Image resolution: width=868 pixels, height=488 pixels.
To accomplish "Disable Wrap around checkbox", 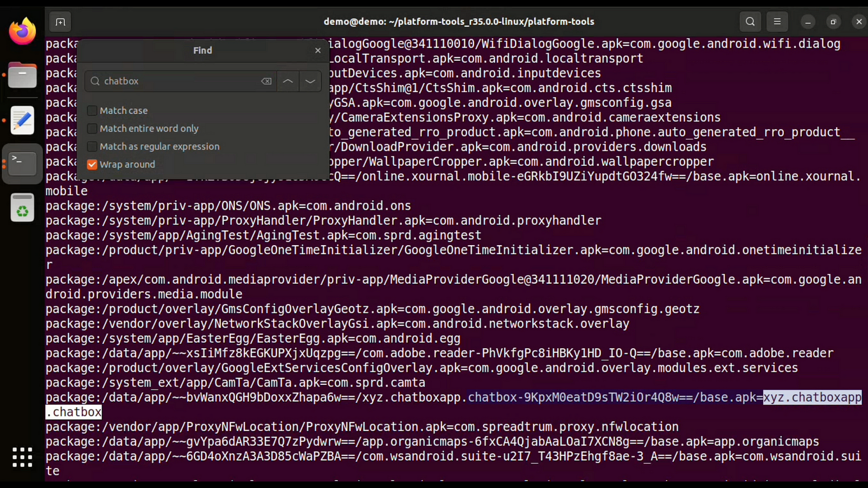I will click(92, 164).
